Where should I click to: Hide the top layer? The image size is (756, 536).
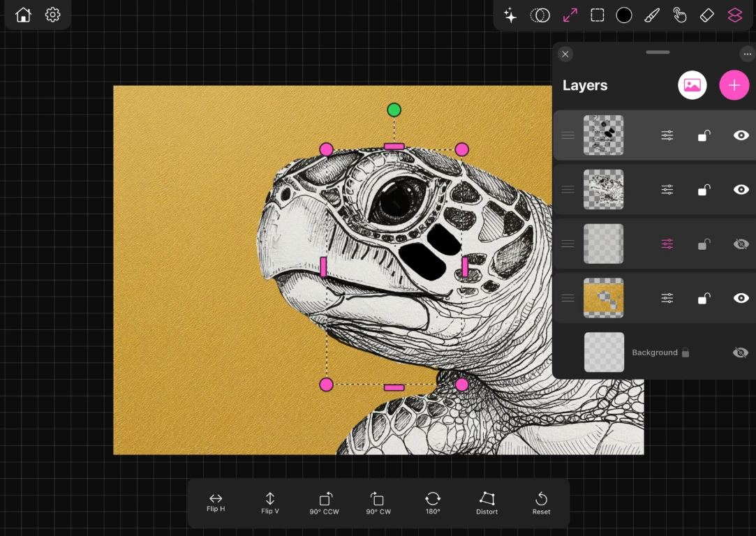pyautogui.click(x=741, y=135)
